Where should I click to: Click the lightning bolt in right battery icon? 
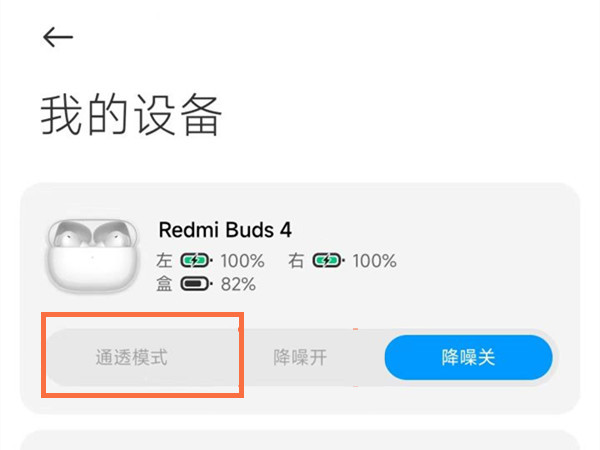pos(328,261)
